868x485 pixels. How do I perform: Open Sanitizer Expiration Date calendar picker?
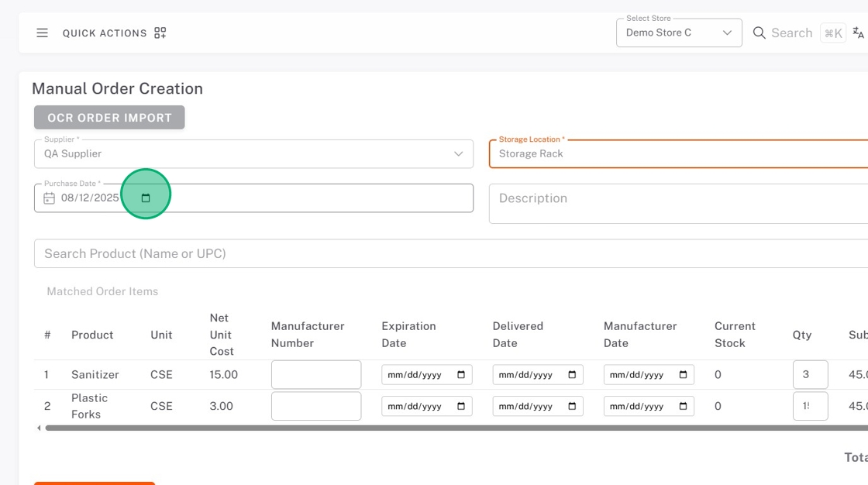461,375
